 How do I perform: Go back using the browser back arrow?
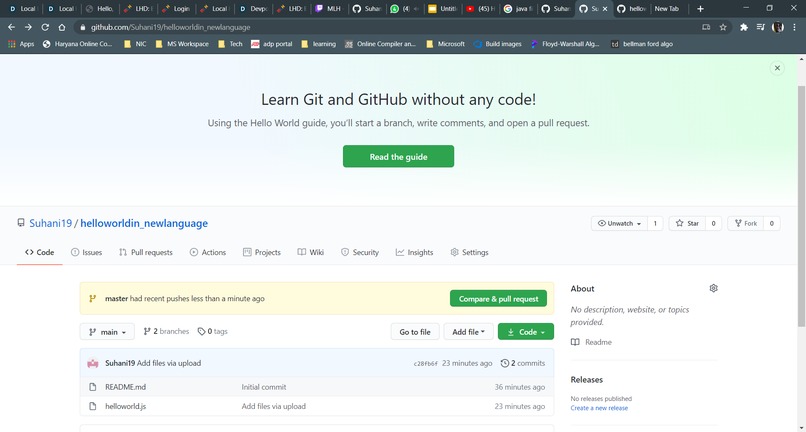[x=11, y=27]
